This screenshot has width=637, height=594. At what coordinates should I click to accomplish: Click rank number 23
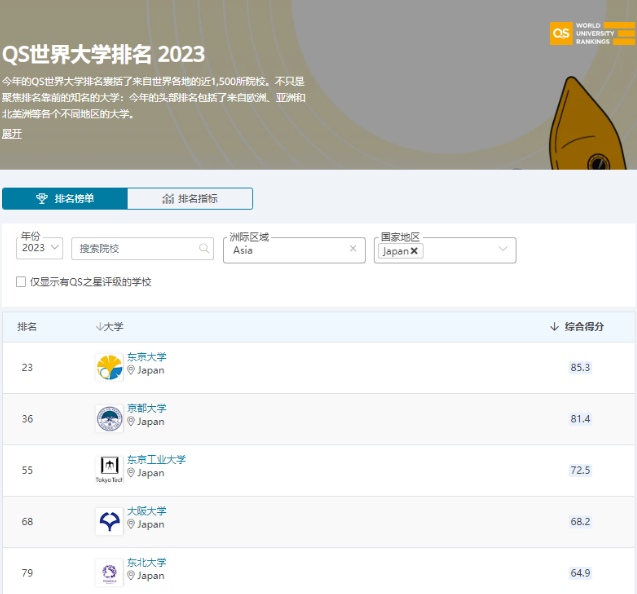[x=27, y=367]
